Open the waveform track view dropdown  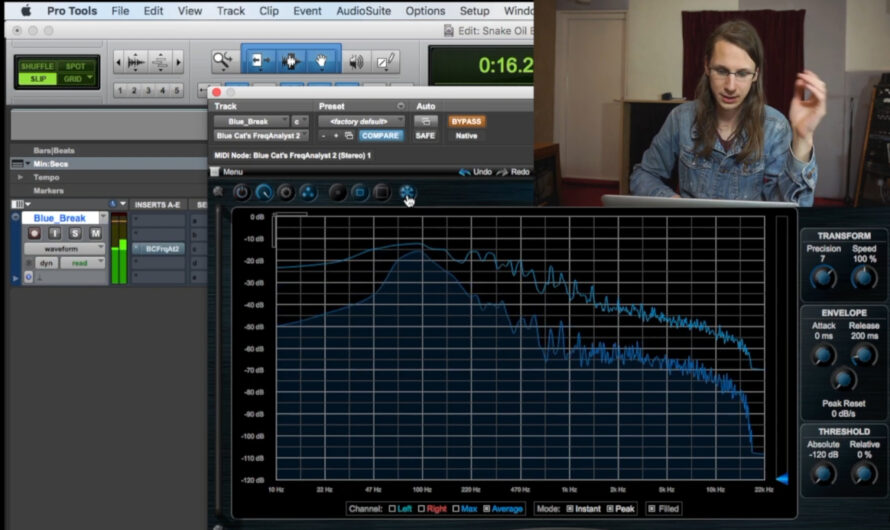point(65,249)
